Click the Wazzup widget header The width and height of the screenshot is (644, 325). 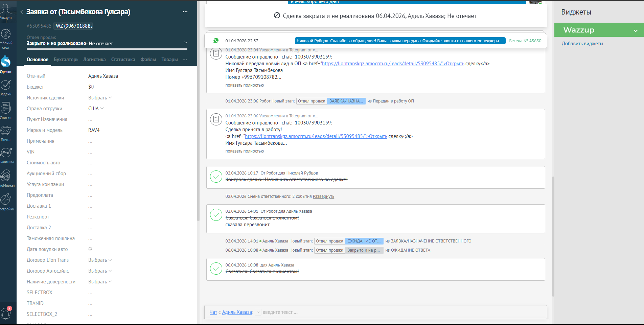tap(599, 30)
